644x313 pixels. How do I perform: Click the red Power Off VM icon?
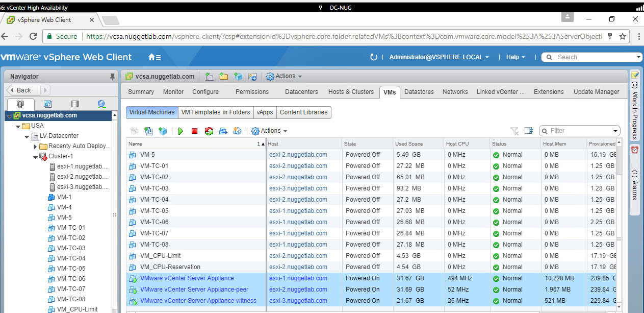coord(194,131)
